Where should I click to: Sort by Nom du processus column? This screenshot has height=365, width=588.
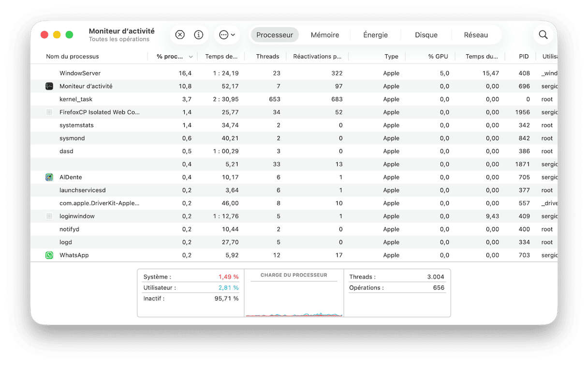coord(73,57)
